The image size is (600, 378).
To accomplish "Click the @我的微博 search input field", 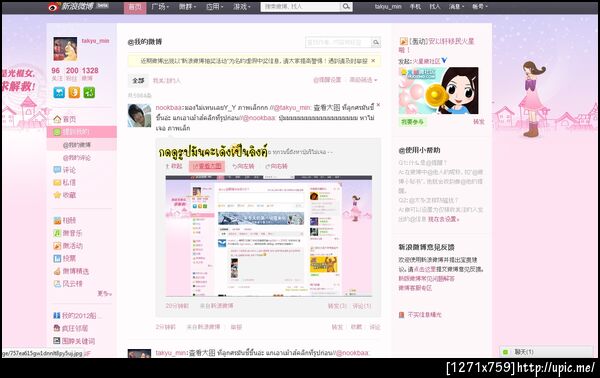I will click(x=338, y=42).
